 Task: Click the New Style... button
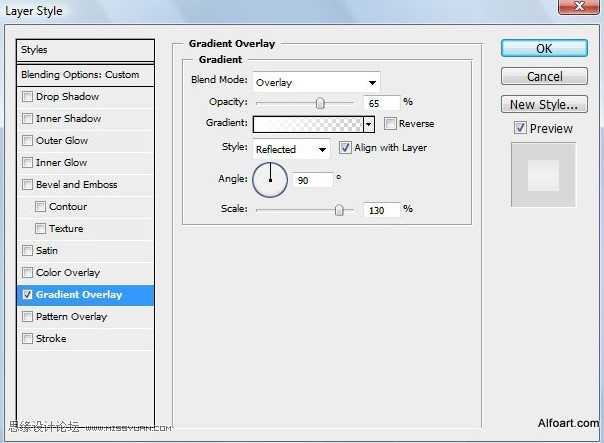[x=544, y=104]
